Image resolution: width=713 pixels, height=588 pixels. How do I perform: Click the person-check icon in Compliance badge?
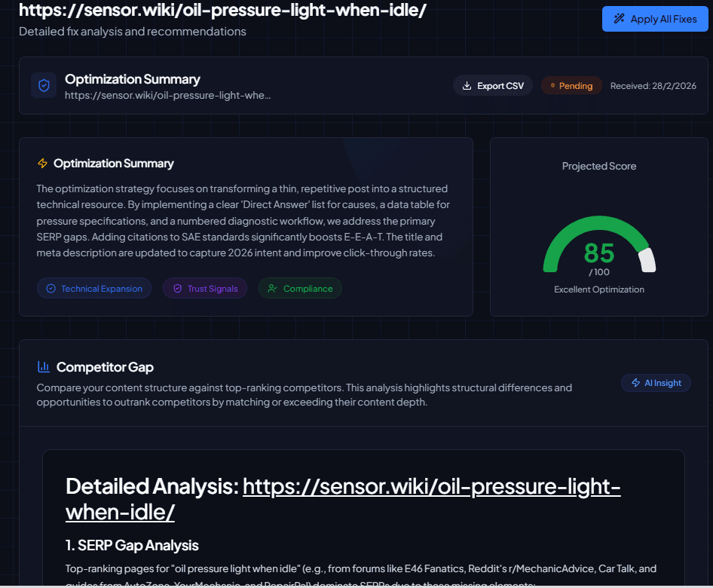coord(271,288)
